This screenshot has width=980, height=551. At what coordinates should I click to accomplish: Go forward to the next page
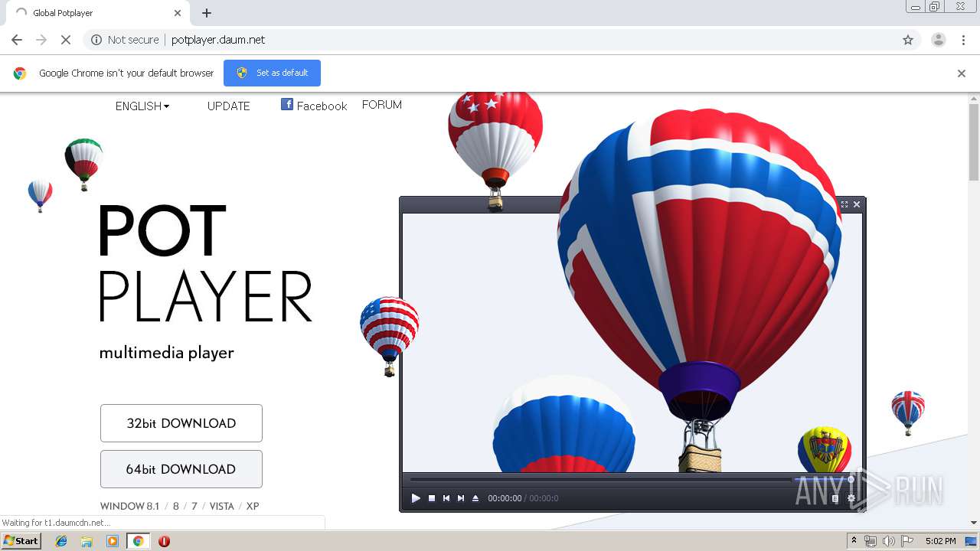point(41,40)
